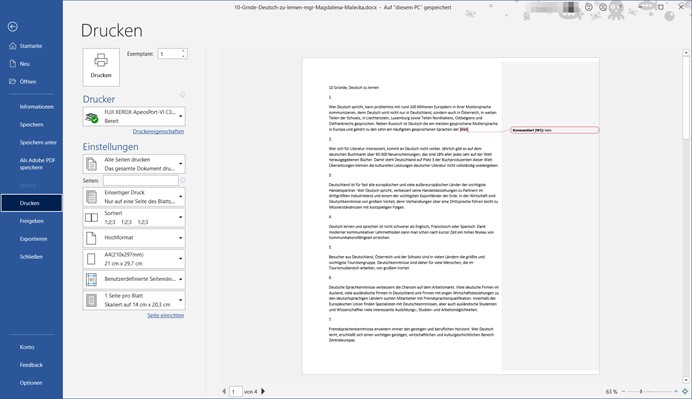Decrease the Exemplare copy count
The height and width of the screenshot is (399, 692).
[x=183, y=56]
